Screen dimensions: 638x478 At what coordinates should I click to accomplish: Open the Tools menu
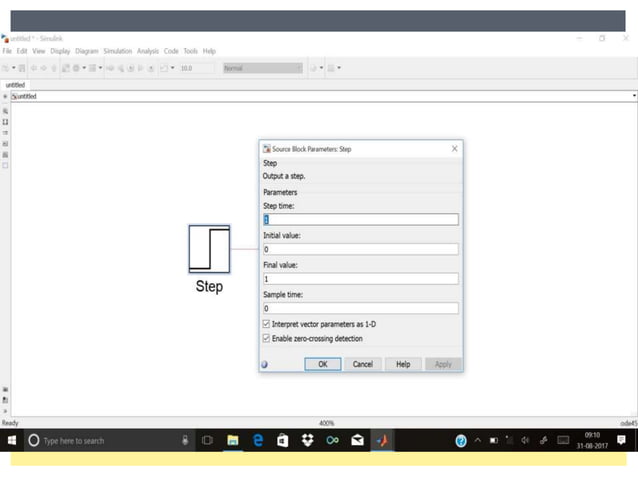click(x=190, y=51)
